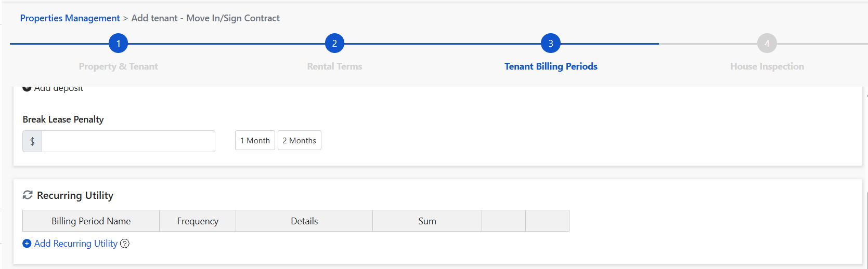The image size is (868, 269).
Task: Open the Add Recurring Utility link
Action: pos(76,244)
